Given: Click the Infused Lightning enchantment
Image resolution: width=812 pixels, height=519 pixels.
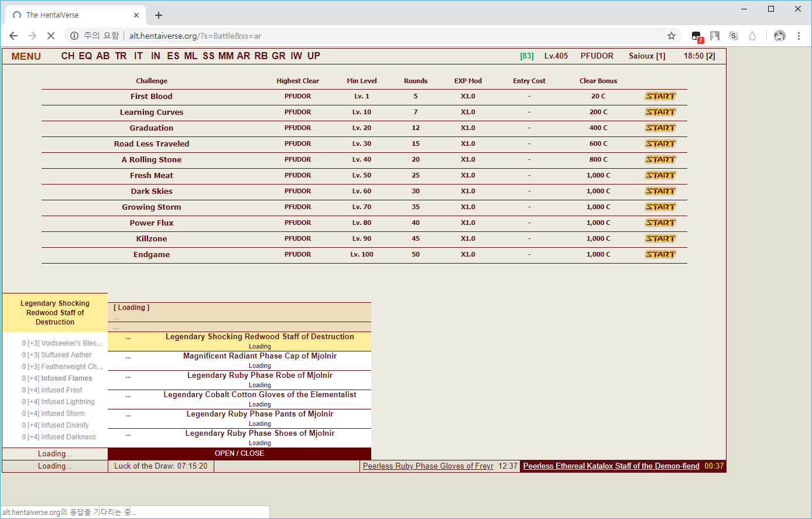Looking at the screenshot, I should (x=58, y=402).
